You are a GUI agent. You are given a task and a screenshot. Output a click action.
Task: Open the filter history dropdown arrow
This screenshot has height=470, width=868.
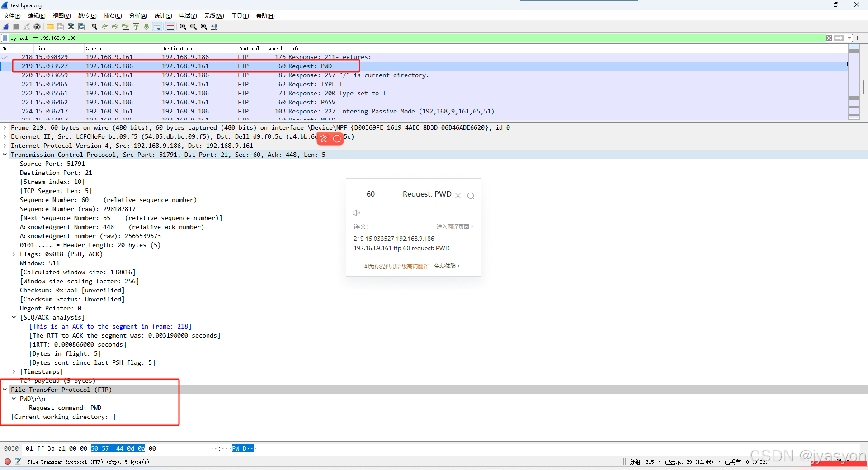pos(850,38)
